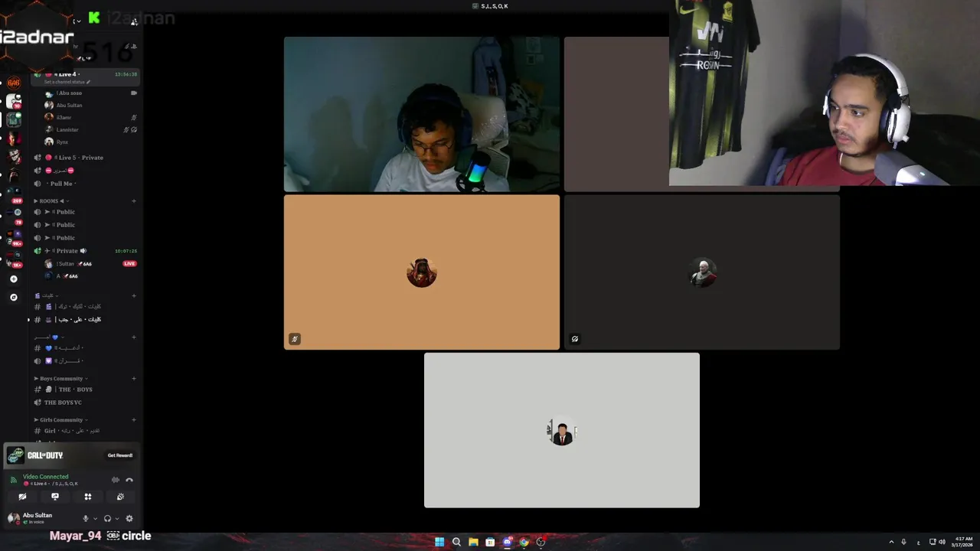Share your screen button

coord(55,497)
